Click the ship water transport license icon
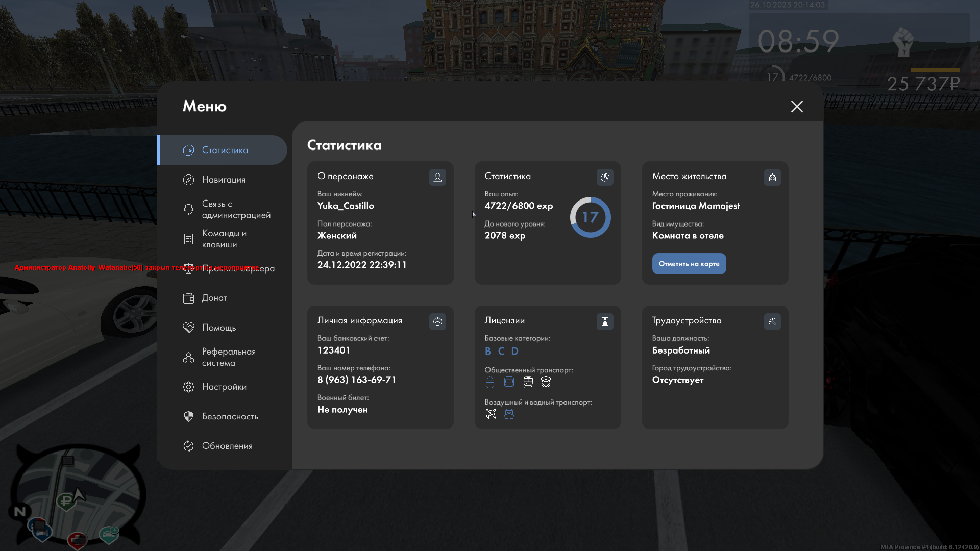 point(509,414)
